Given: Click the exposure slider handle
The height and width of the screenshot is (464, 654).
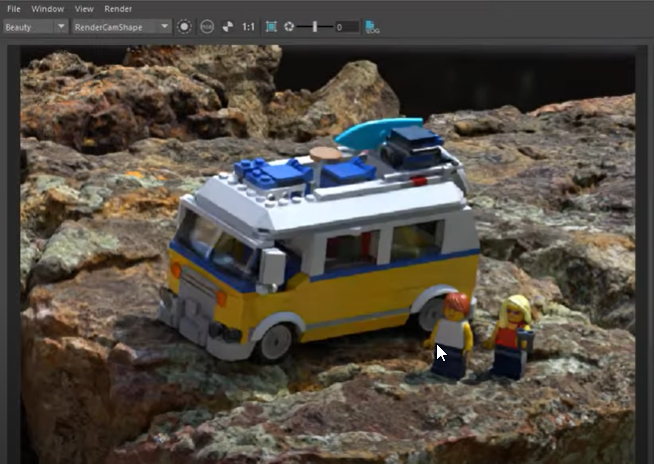Looking at the screenshot, I should tap(315, 26).
